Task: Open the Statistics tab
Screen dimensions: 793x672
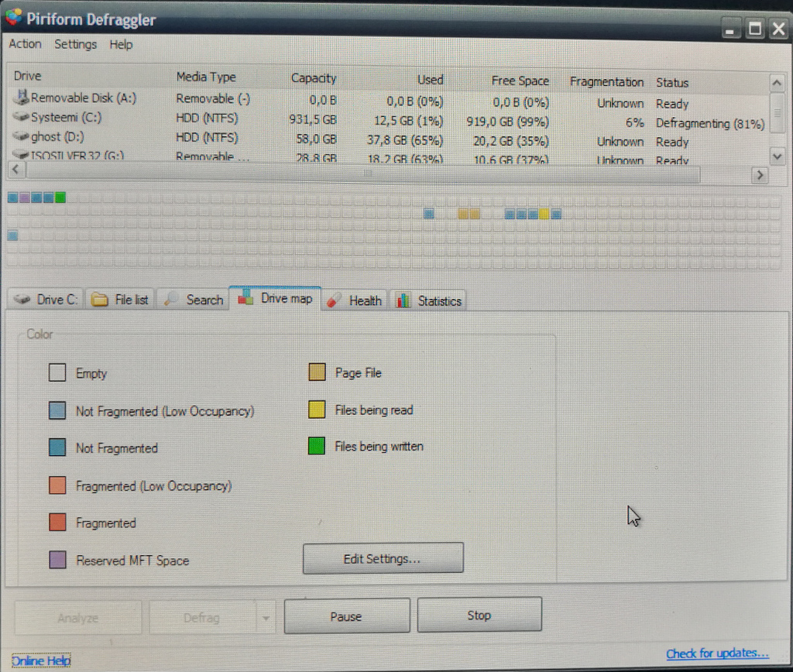Action: pyautogui.click(x=429, y=301)
